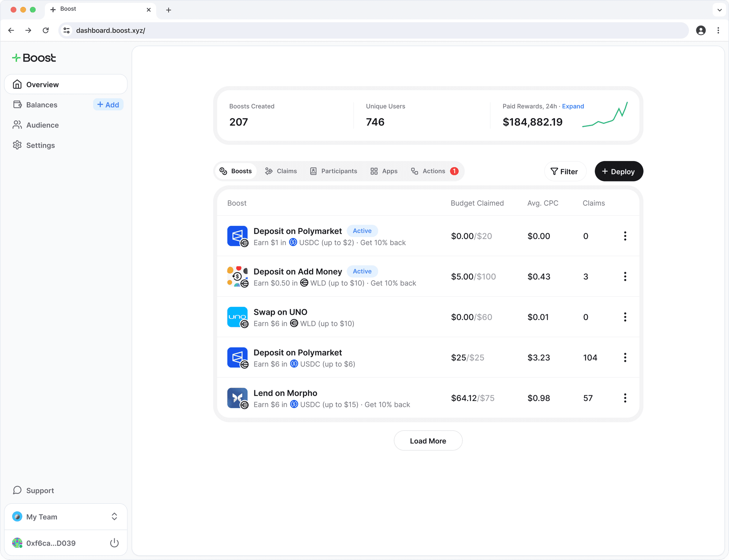Open options menu for Swap on UNO
The width and height of the screenshot is (729, 560).
click(625, 317)
